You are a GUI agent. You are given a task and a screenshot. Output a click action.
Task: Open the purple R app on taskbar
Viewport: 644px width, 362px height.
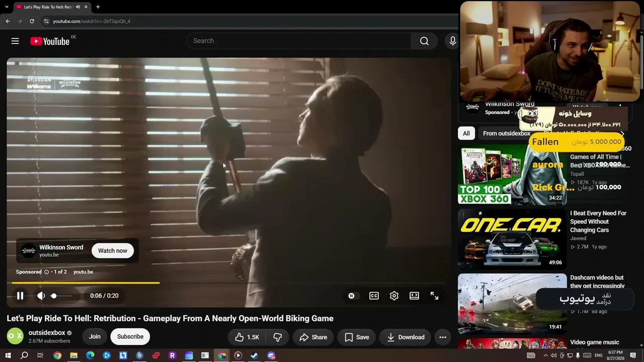pos(172,355)
